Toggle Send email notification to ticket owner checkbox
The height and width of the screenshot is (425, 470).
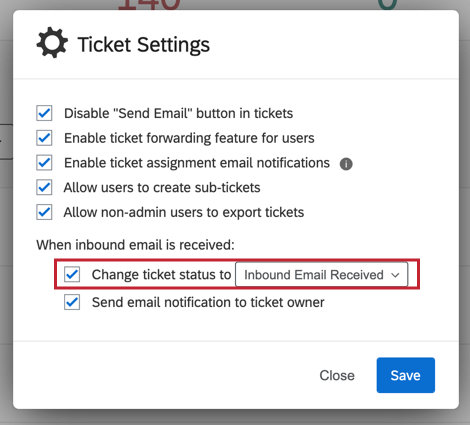(72, 302)
